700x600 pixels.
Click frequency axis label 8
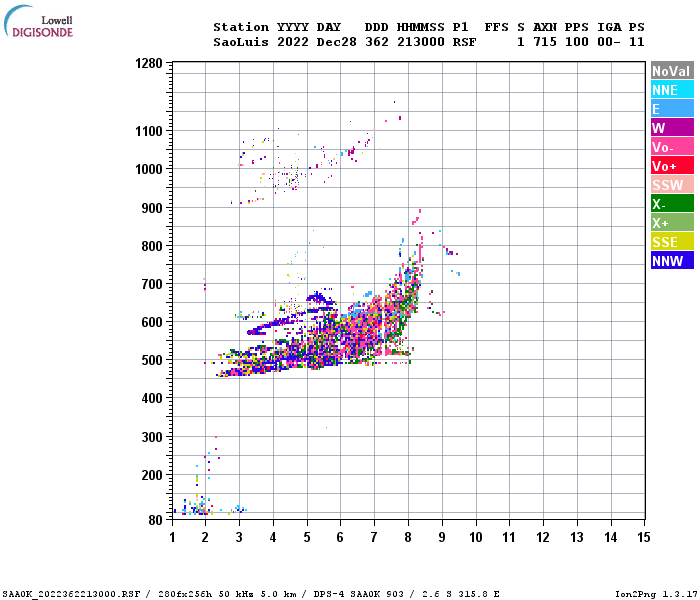tap(408, 537)
